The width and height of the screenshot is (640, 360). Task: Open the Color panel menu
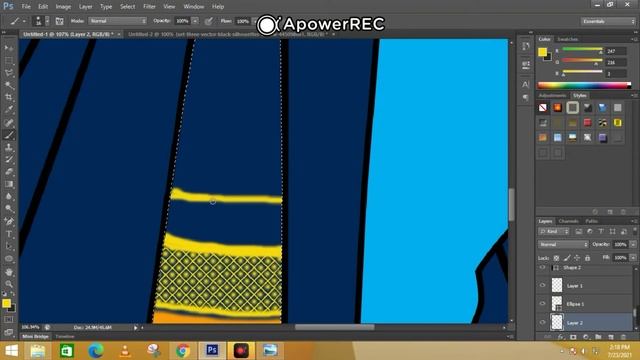tap(634, 39)
